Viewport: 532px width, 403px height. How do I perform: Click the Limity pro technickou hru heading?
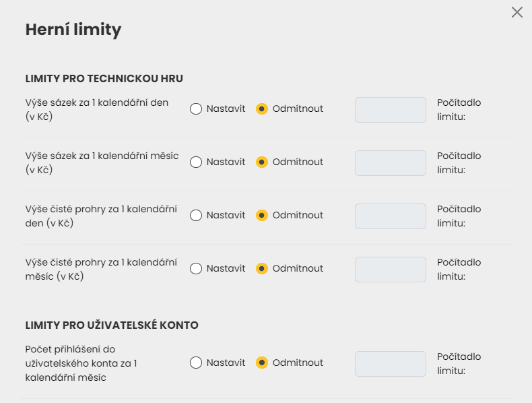(x=104, y=79)
